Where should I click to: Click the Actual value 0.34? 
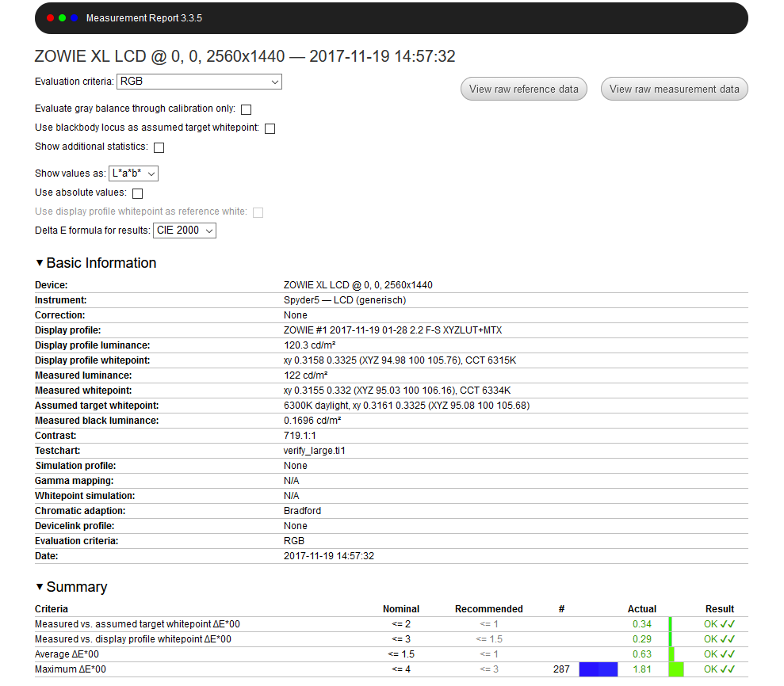click(641, 623)
